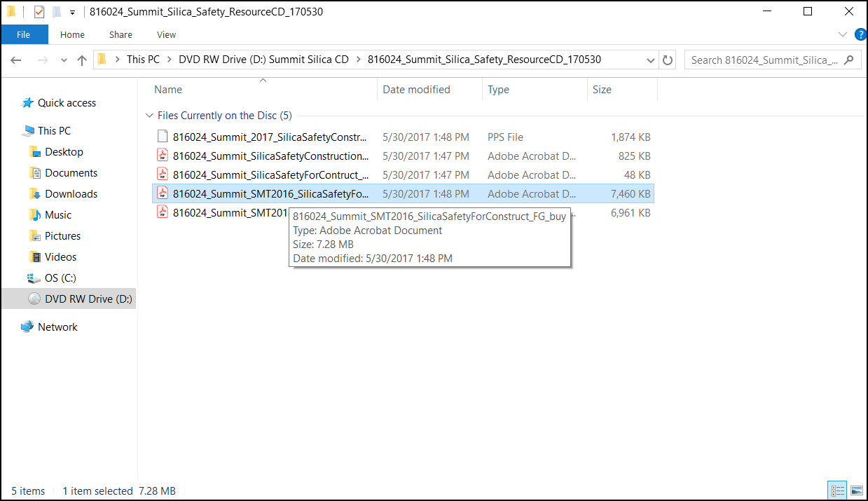Image resolution: width=868 pixels, height=501 pixels.
Task: Click the Properties quick access toolbar icon
Action: [x=39, y=12]
